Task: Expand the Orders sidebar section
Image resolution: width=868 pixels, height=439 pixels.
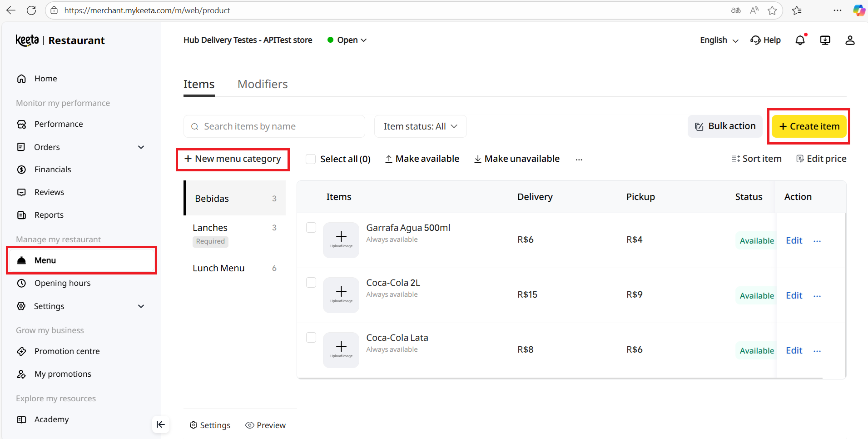Action: tap(141, 147)
